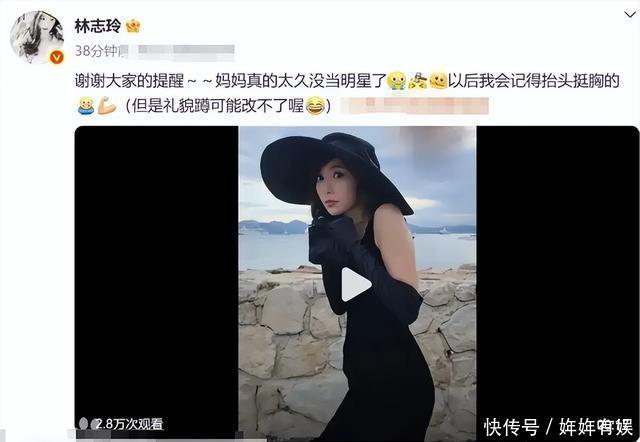Screen dimensions: 640x442
Task: Click the 快传号 watermark text
Action: pos(511,427)
